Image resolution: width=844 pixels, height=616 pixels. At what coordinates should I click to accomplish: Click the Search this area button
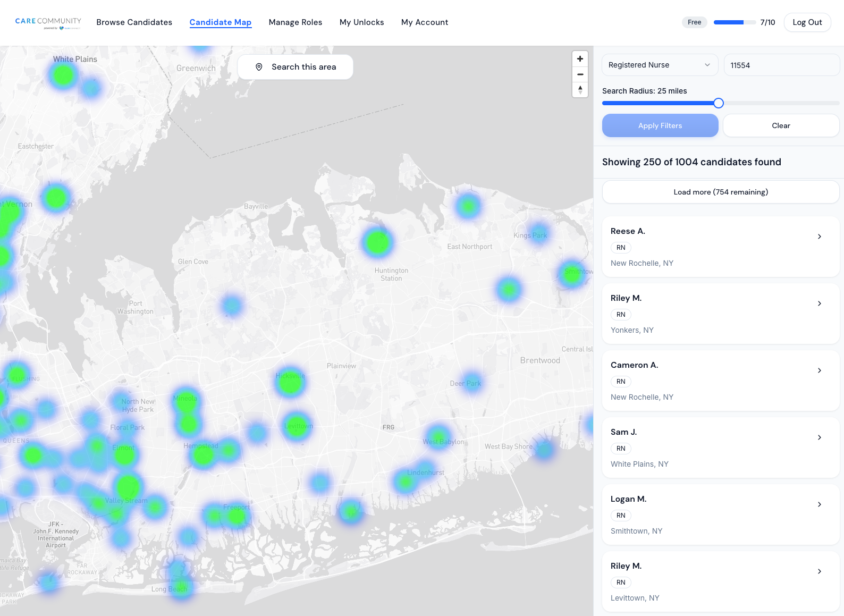click(x=295, y=67)
